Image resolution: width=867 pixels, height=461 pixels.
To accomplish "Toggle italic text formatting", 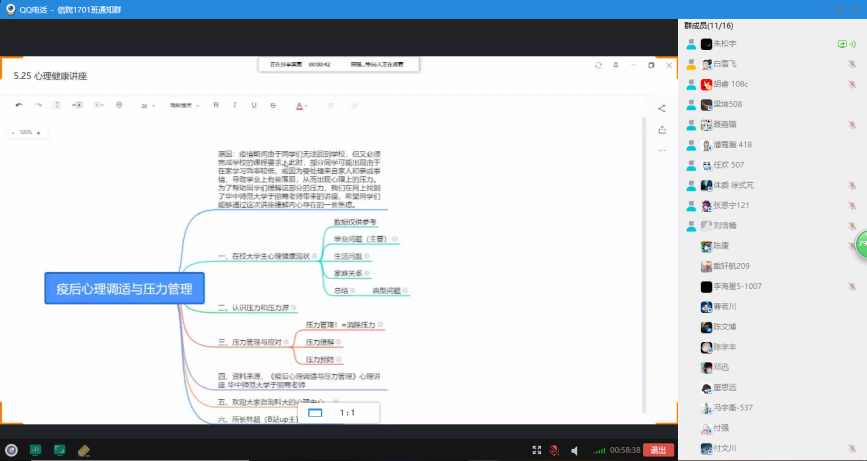I will pos(234,105).
